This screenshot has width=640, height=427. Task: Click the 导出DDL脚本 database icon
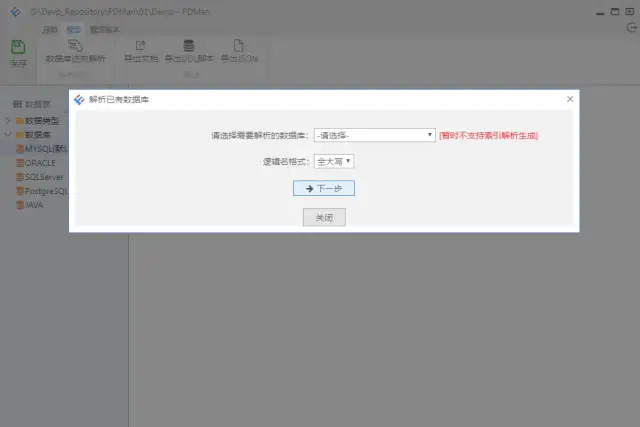click(x=188, y=46)
